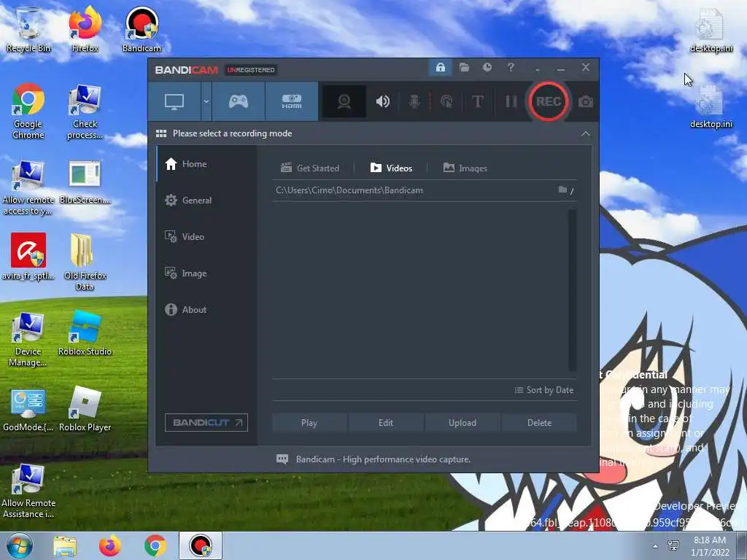
Task: Click the speech bubble message icon
Action: pos(282,459)
